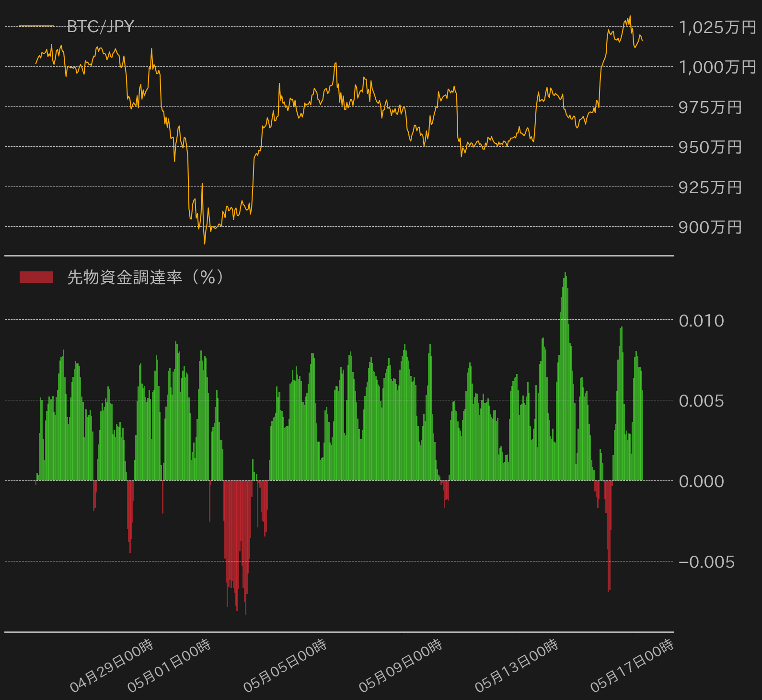Click the 05月17日00時 date axis label
The image size is (762, 700).
coord(632,666)
